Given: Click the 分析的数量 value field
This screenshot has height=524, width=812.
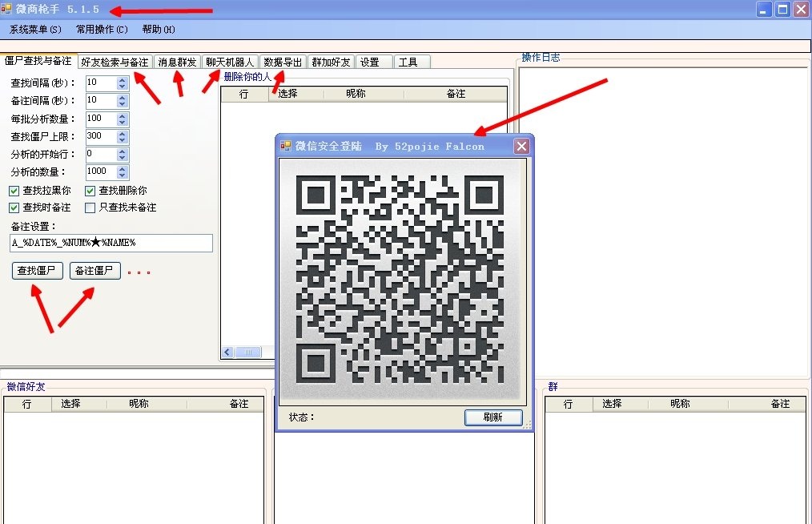Looking at the screenshot, I should [102, 171].
